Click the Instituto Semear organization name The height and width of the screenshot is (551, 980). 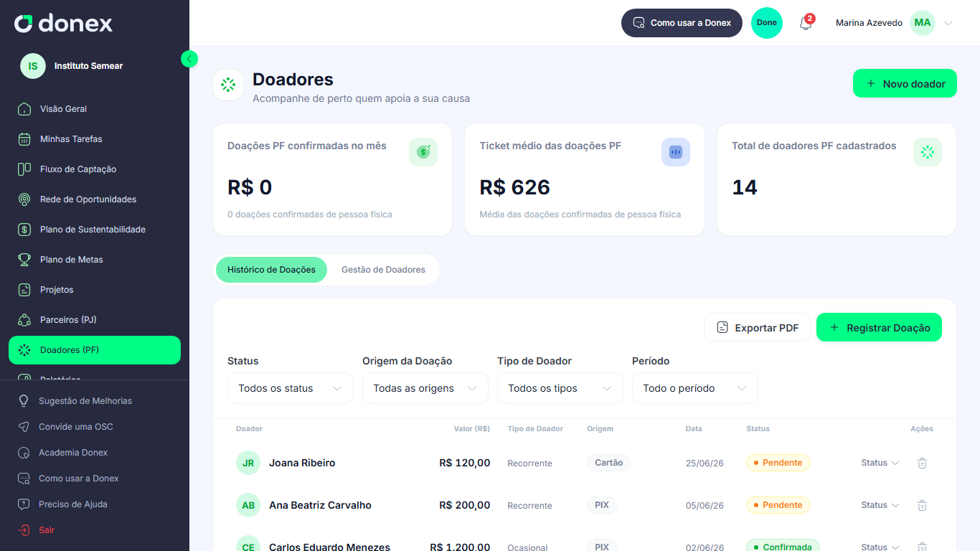click(88, 66)
